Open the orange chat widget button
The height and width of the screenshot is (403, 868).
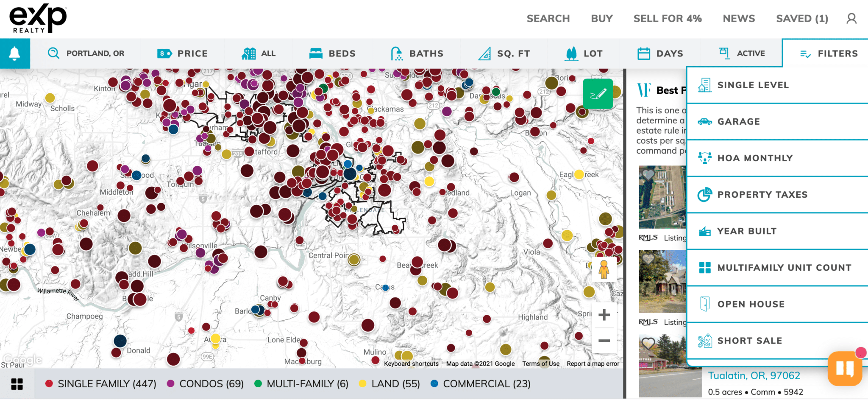pos(844,368)
